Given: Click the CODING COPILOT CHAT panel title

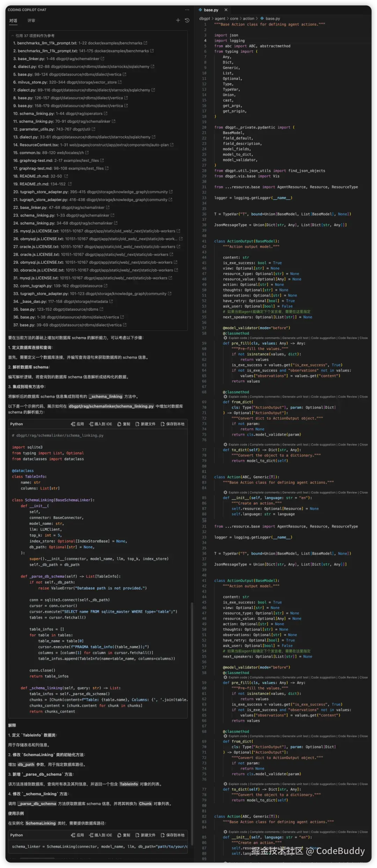Looking at the screenshot, I should click(x=27, y=10).
